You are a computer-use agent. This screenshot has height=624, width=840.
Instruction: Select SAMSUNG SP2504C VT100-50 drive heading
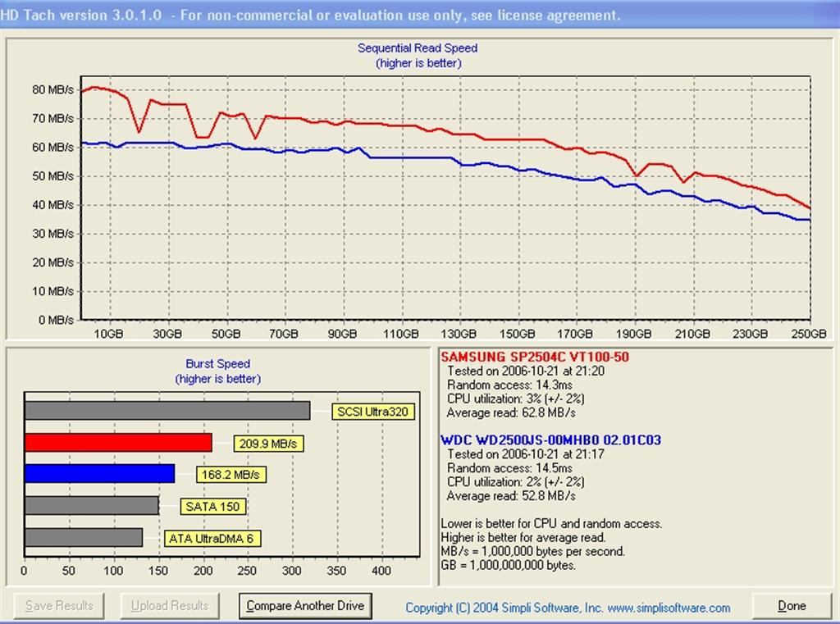(535, 357)
